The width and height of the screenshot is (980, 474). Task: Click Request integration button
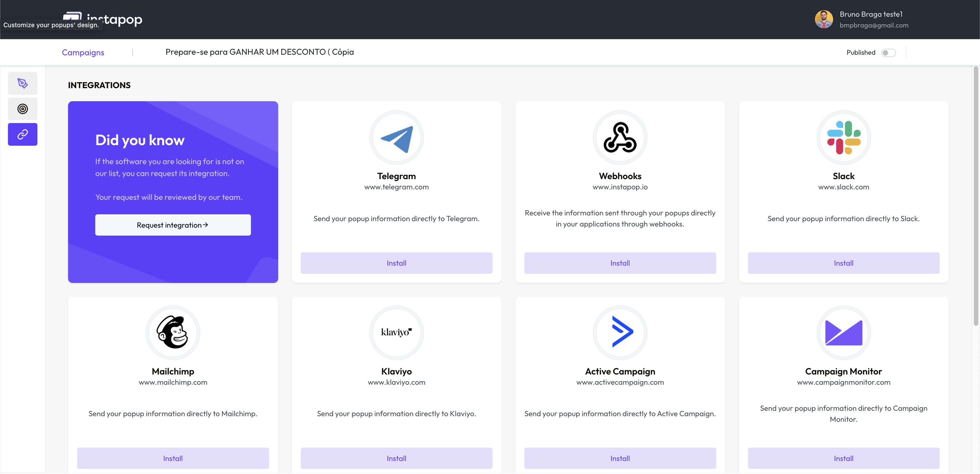click(x=173, y=225)
